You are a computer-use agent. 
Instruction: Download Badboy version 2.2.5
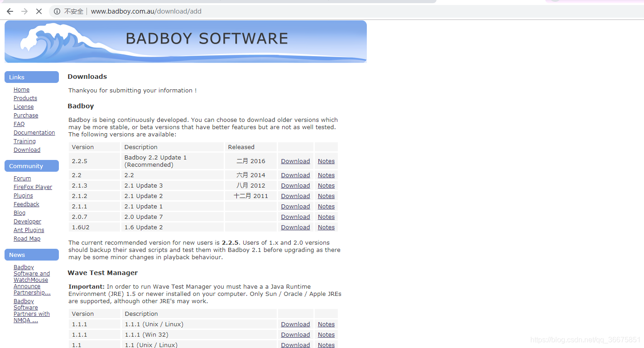[x=295, y=161]
